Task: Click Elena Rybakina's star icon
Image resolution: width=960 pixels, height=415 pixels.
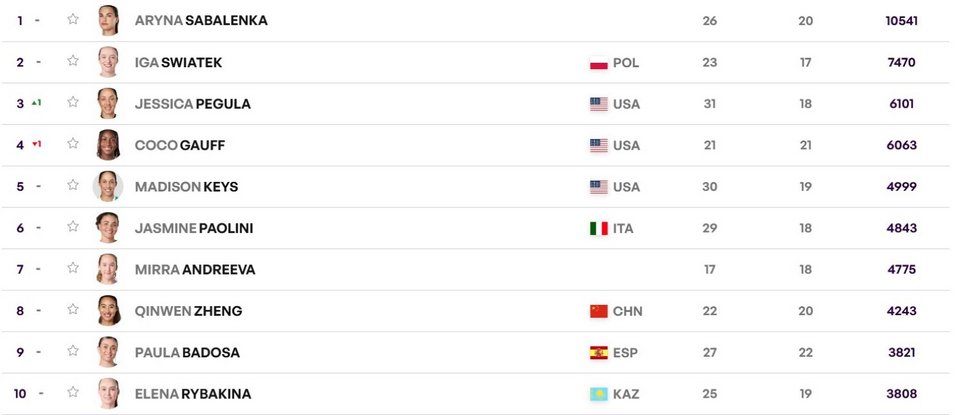Action: (x=73, y=393)
